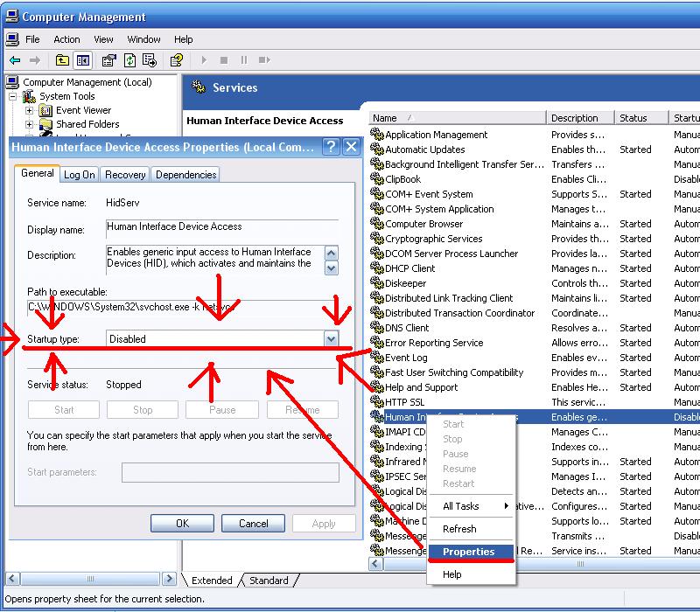Toggle the Show/Hide Console Tree icon
Viewport: 700px width, 612px height.
coord(83,59)
